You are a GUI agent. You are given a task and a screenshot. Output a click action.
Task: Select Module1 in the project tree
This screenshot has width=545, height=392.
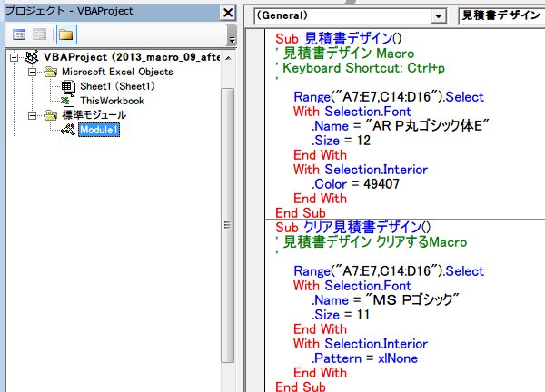pos(98,130)
